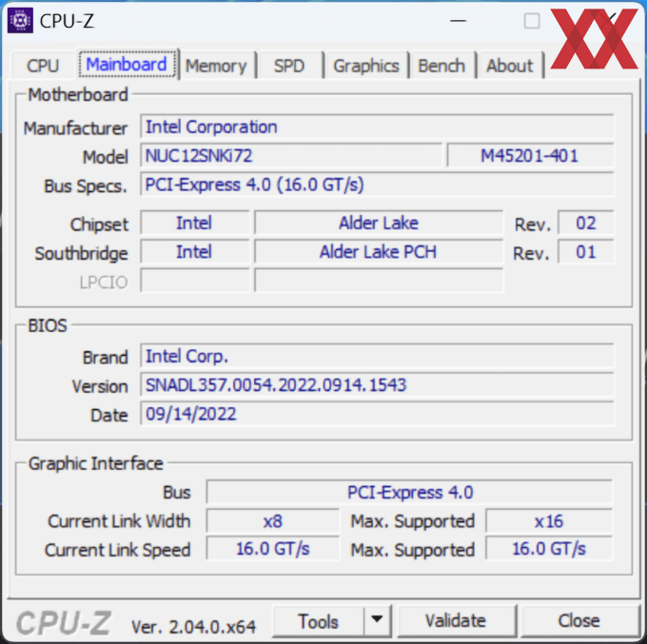Viewport: 647px width, 644px height.
Task: Click the BIOS Brand value Intel Corp.
Action: tap(377, 357)
